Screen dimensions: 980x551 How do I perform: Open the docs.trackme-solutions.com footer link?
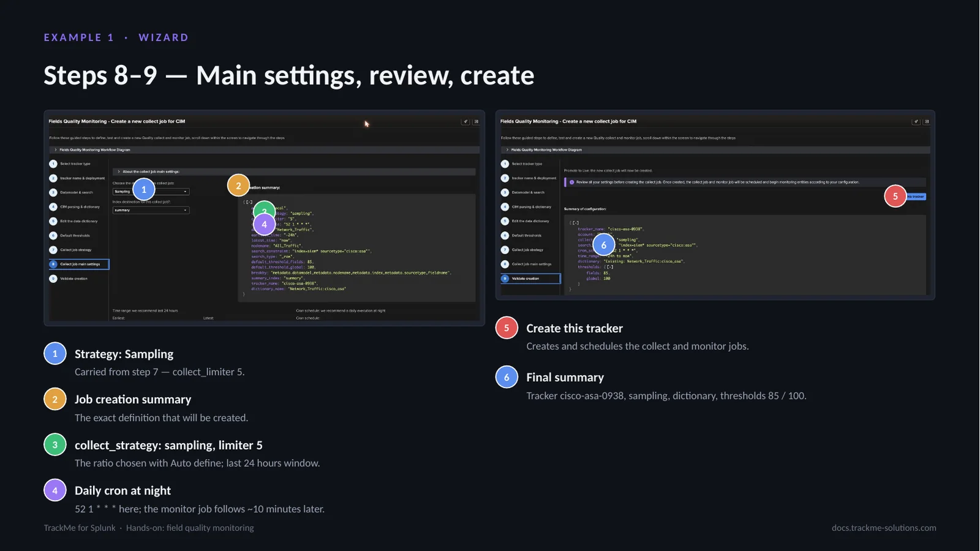click(884, 528)
